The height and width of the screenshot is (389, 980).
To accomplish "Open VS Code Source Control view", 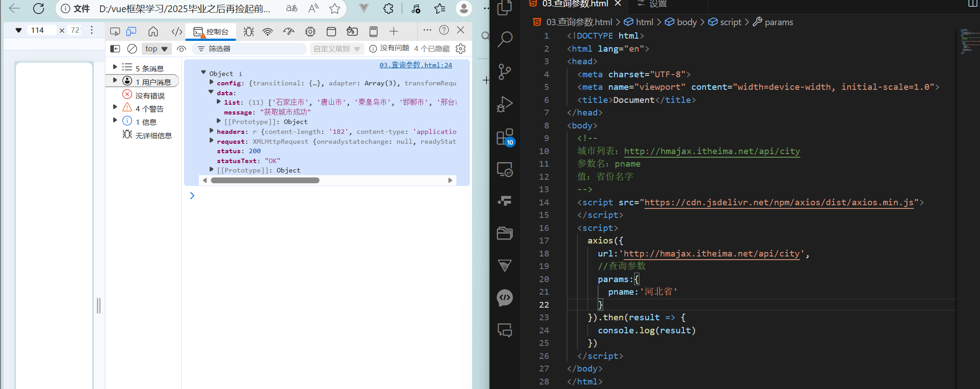I will (x=505, y=71).
